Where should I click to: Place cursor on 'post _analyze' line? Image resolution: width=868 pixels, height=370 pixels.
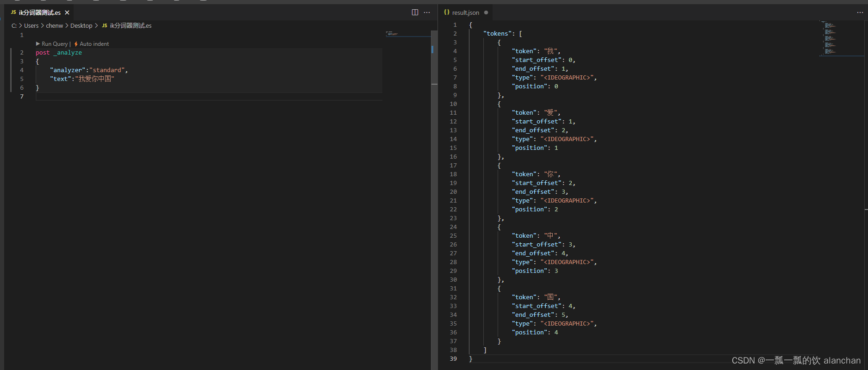59,53
